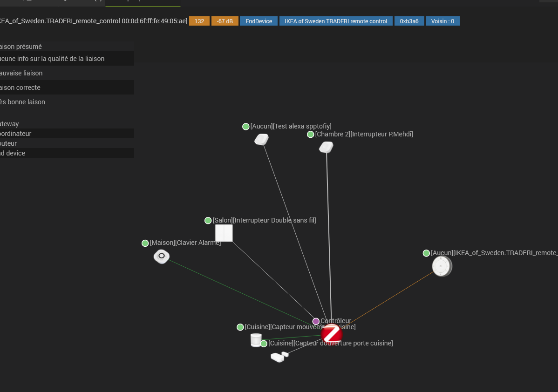This screenshot has height=392, width=558.
Task: Click green status dot beside Clavier Alarme
Action: pyautogui.click(x=145, y=243)
